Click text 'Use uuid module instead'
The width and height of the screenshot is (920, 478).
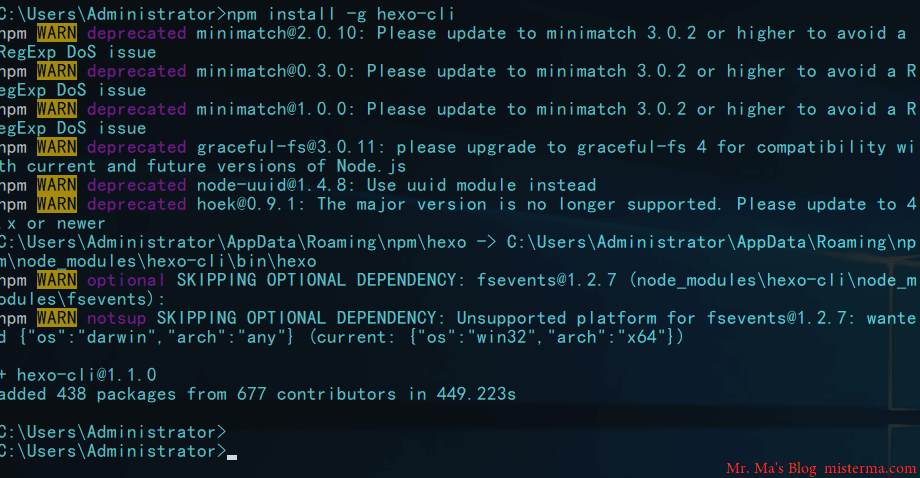click(481, 185)
